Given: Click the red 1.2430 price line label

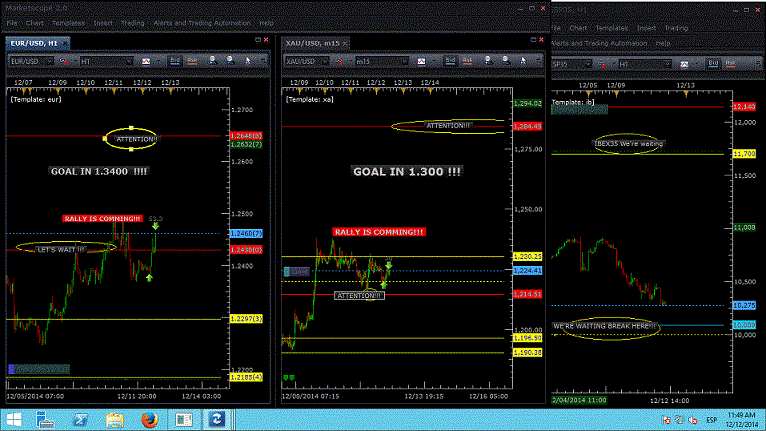Looking at the screenshot, I should [245, 250].
